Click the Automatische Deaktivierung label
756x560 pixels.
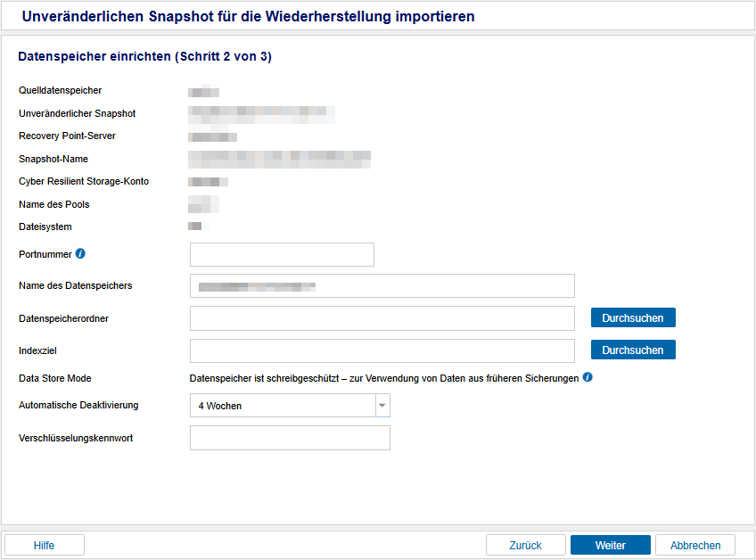tap(78, 405)
